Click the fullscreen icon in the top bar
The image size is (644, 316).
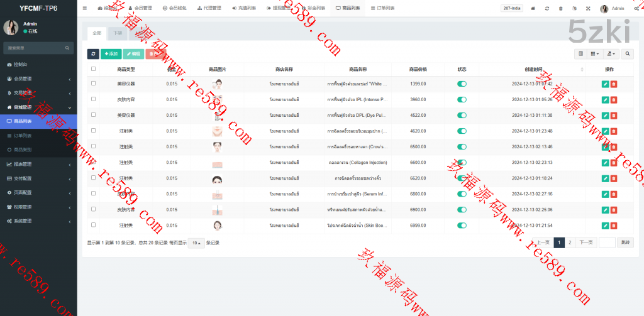click(x=588, y=9)
